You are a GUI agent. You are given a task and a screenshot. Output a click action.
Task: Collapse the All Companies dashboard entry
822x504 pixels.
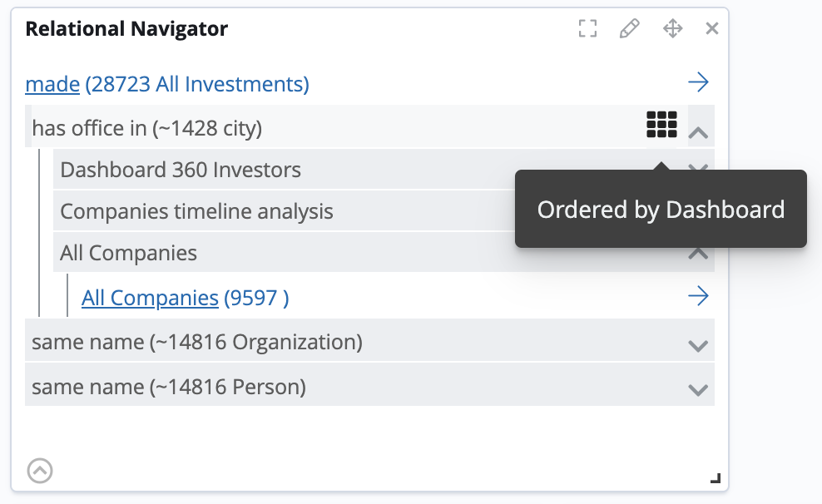coord(699,254)
